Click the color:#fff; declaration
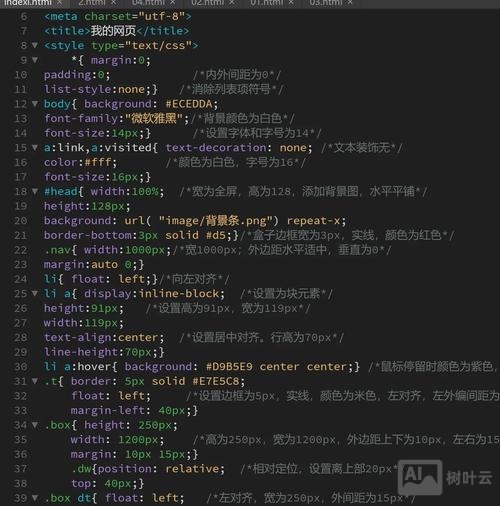Screen dimensions: 500x506 [80, 162]
